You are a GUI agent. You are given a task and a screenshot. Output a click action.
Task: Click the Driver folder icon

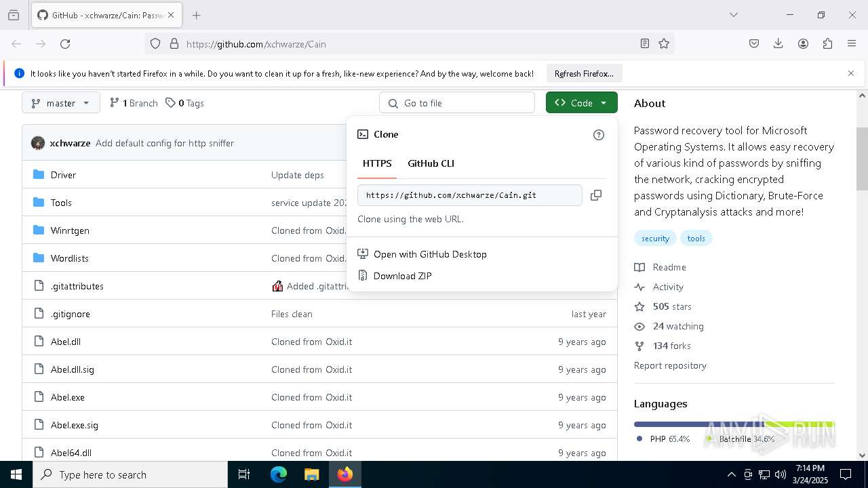(39, 175)
